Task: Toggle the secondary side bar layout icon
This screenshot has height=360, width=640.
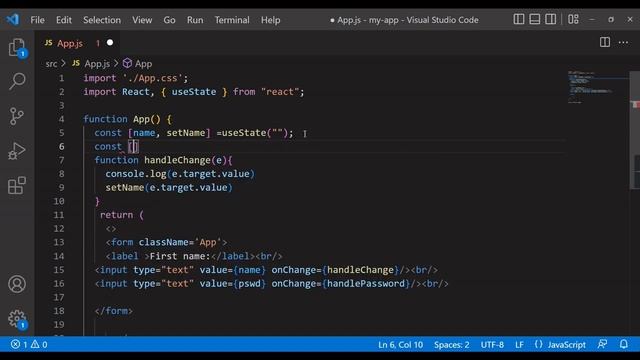Action: tap(551, 19)
